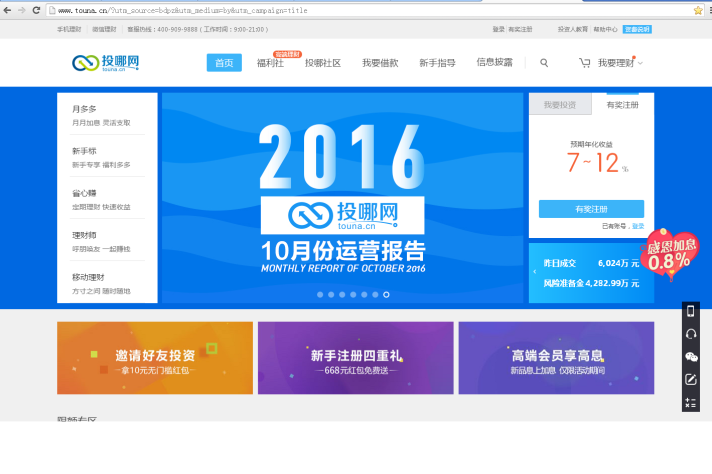Bookmark this page with the star icon
712x474 pixels.
tap(698, 10)
